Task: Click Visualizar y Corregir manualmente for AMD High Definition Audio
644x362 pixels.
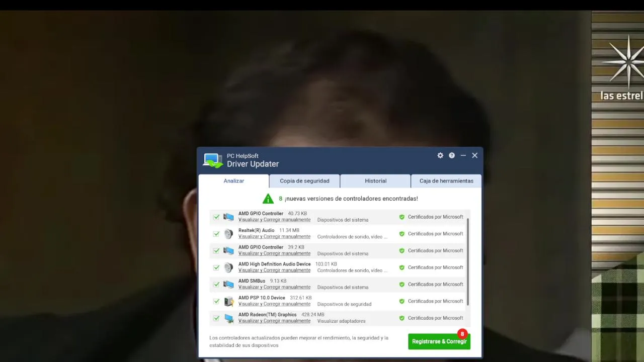Action: point(274,270)
